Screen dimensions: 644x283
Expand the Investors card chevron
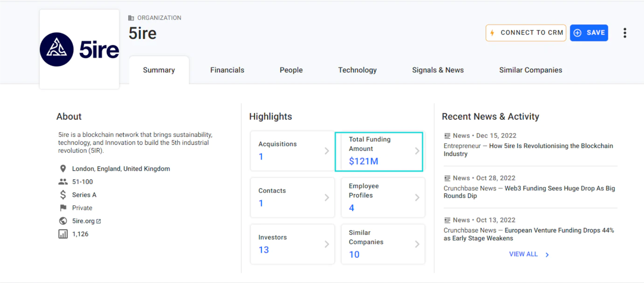pyautogui.click(x=327, y=244)
